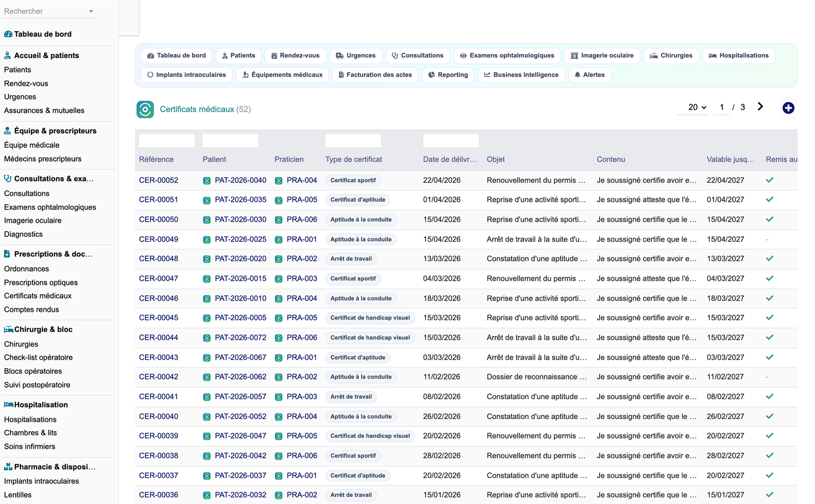Click patient icon beside PAT-2026-0030
The height and width of the screenshot is (504, 815).
(x=207, y=220)
